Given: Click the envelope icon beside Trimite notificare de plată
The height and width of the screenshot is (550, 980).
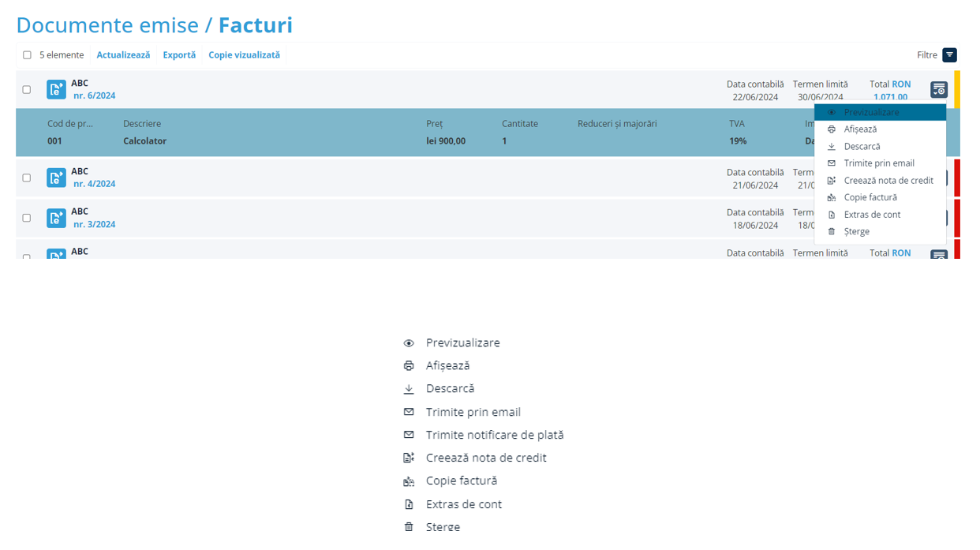Looking at the screenshot, I should click(409, 435).
